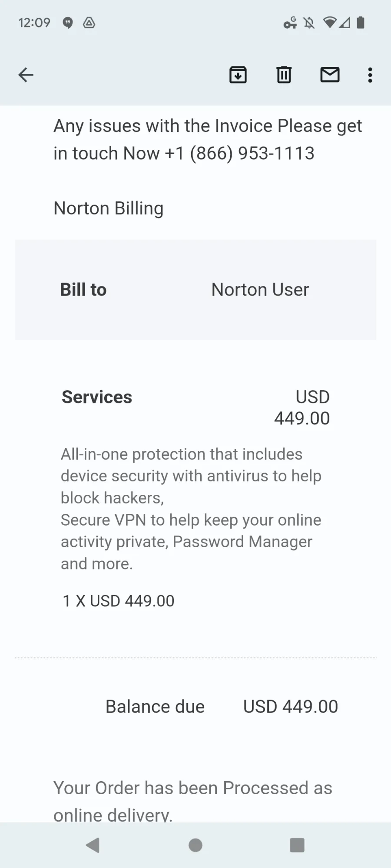Tap the Norton Billing text
The height and width of the screenshot is (868, 391).
click(x=109, y=208)
